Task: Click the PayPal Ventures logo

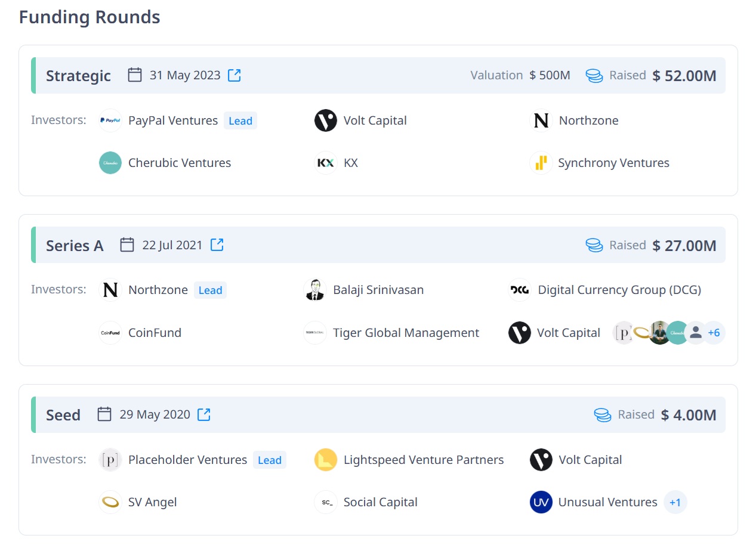Action: point(110,120)
